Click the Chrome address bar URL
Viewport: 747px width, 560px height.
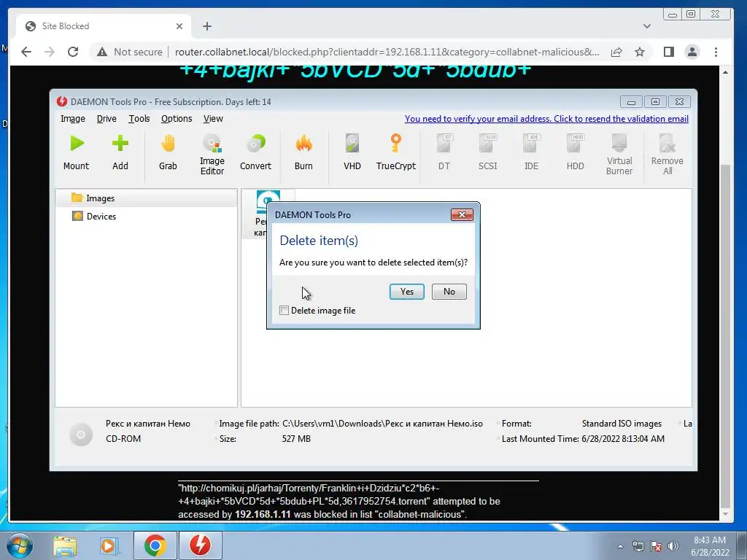(x=387, y=52)
